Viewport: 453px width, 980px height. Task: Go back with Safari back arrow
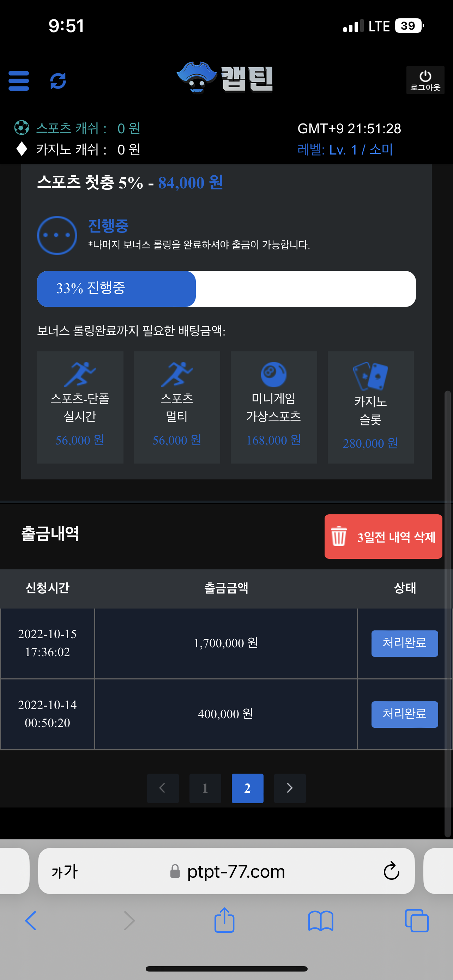pyautogui.click(x=31, y=921)
